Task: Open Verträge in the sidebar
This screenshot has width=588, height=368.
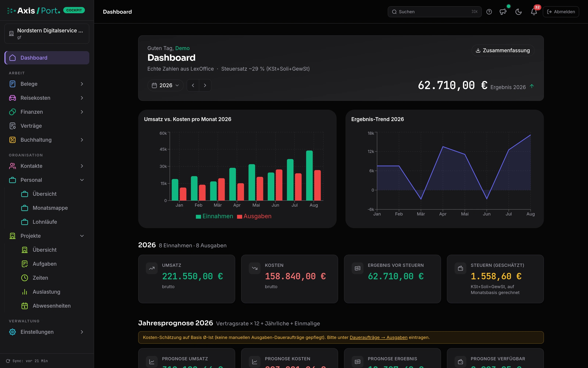Action: click(47, 126)
